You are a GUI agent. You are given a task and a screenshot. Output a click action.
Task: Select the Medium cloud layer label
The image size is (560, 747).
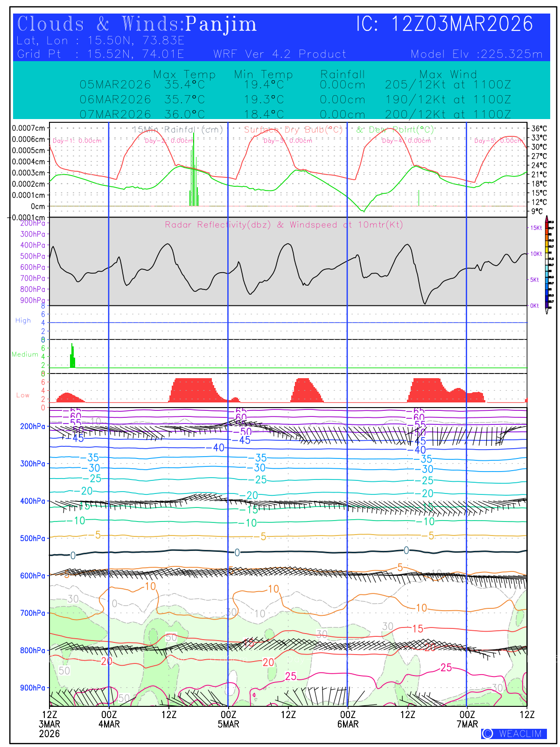[x=25, y=355]
